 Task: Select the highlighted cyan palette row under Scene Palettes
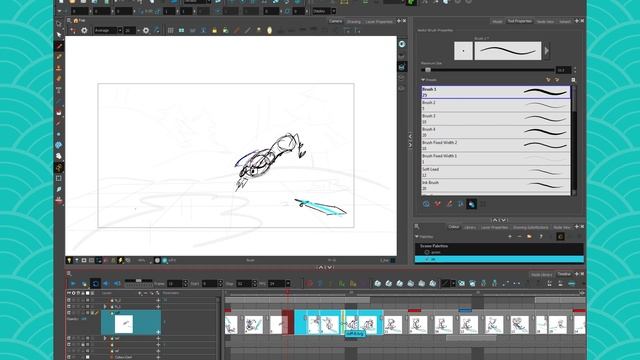(499, 259)
